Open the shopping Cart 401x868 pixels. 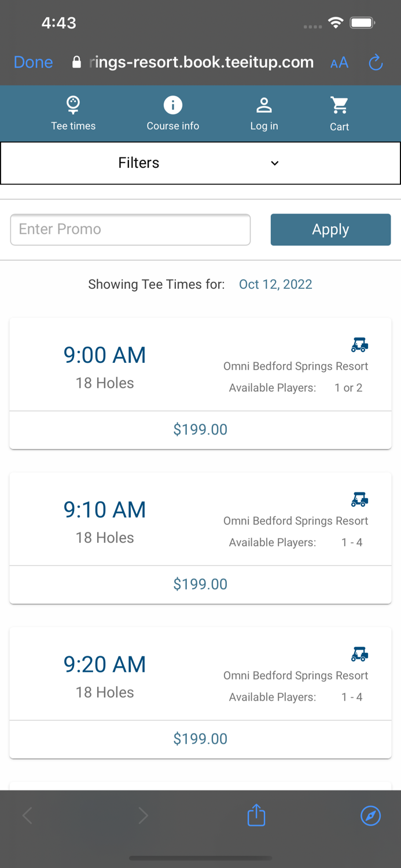(339, 104)
